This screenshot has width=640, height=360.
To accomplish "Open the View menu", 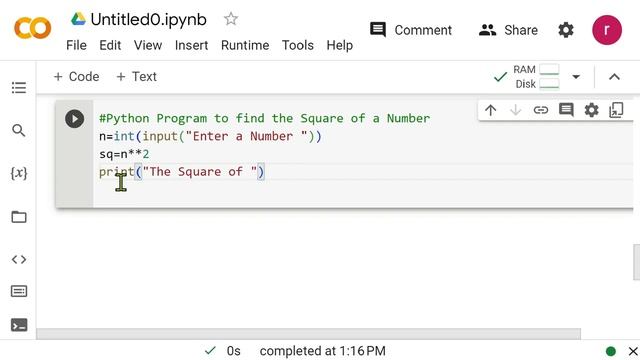I will pos(148,45).
